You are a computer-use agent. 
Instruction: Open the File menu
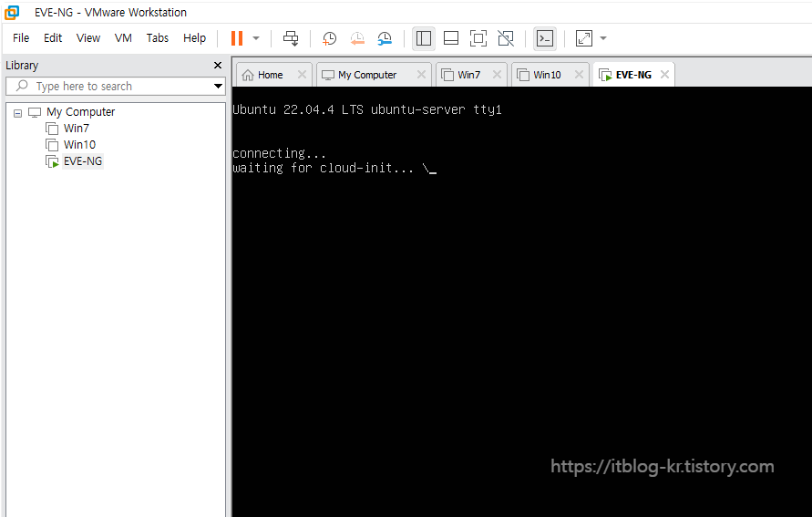[x=21, y=38]
